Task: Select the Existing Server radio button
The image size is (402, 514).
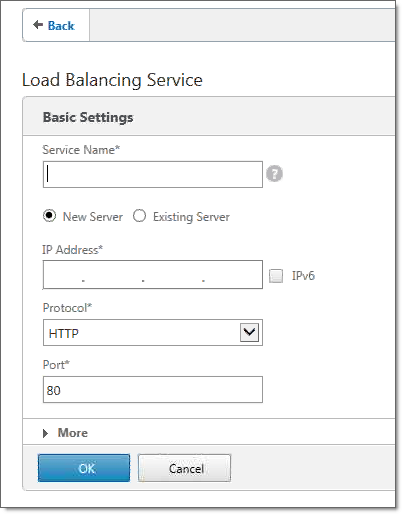Action: click(x=139, y=216)
